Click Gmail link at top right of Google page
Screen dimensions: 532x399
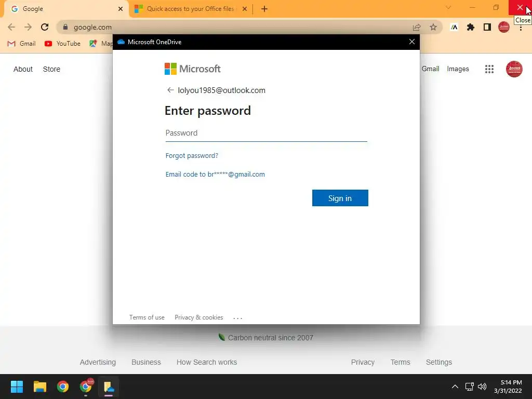pos(430,69)
